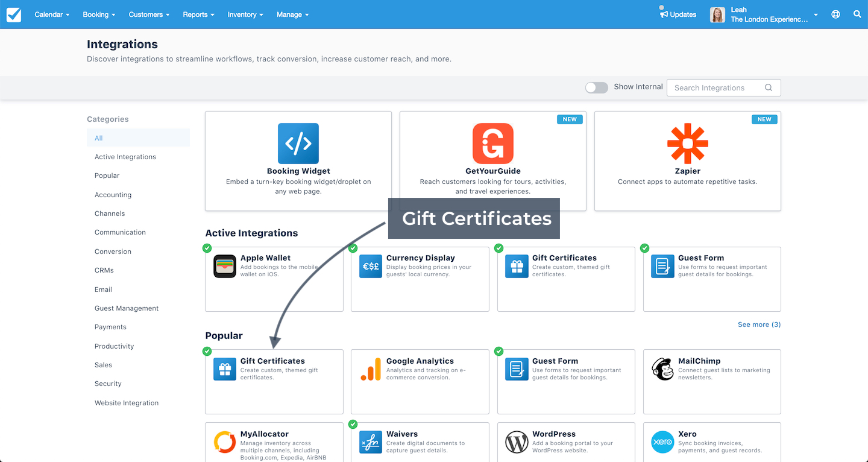The image size is (868, 462).
Task: Select the Active Integrations category
Action: point(125,157)
